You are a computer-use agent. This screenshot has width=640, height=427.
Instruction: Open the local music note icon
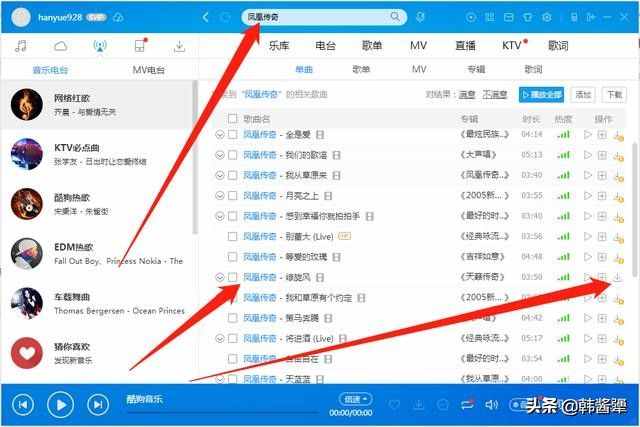coord(21,46)
